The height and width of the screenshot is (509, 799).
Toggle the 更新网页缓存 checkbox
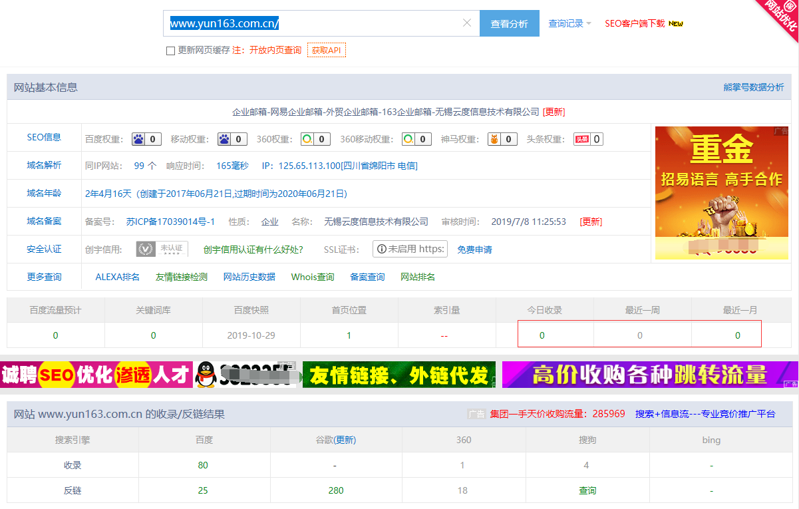pyautogui.click(x=171, y=50)
